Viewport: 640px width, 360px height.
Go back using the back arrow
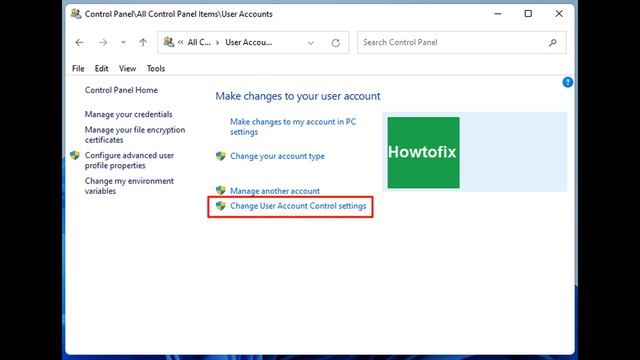click(79, 42)
